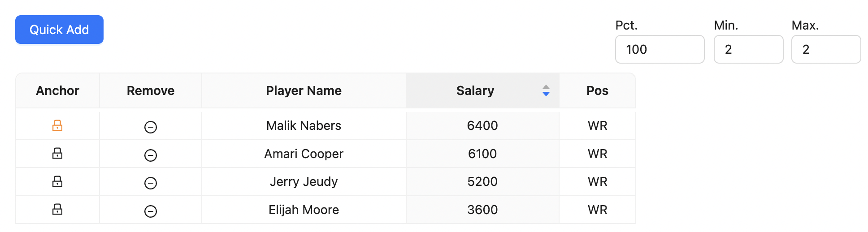Click the Remove column header
The width and height of the screenshot is (868, 232).
151,90
